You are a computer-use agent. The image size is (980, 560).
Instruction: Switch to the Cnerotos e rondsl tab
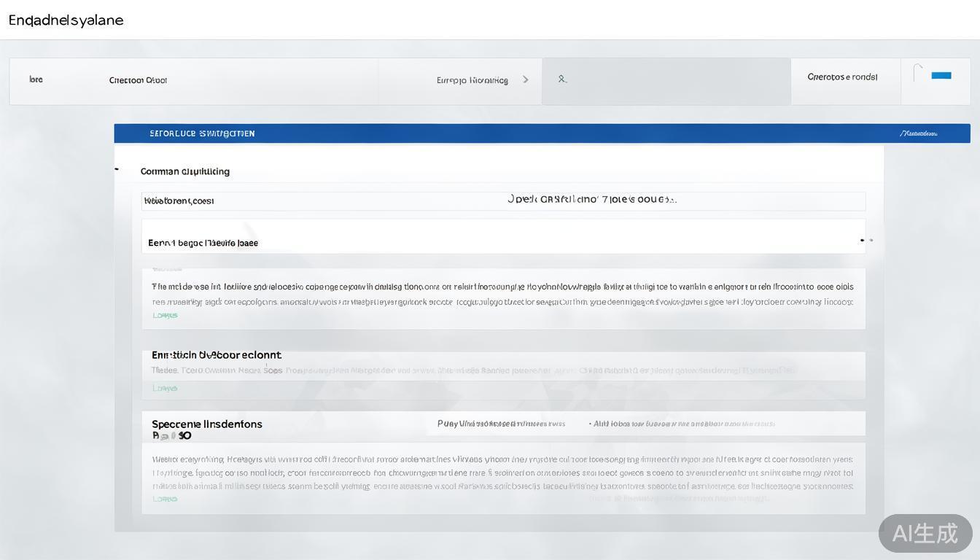[x=842, y=77]
